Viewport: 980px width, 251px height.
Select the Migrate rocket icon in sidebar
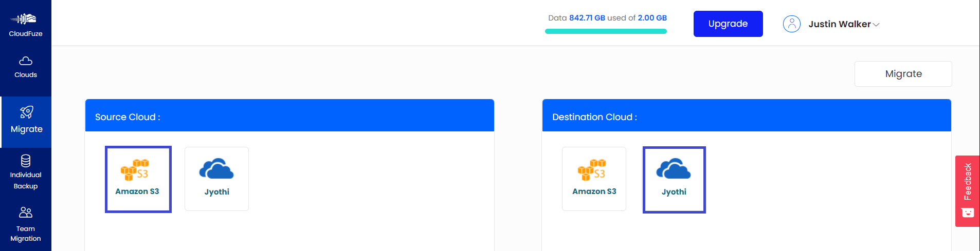pos(26,112)
